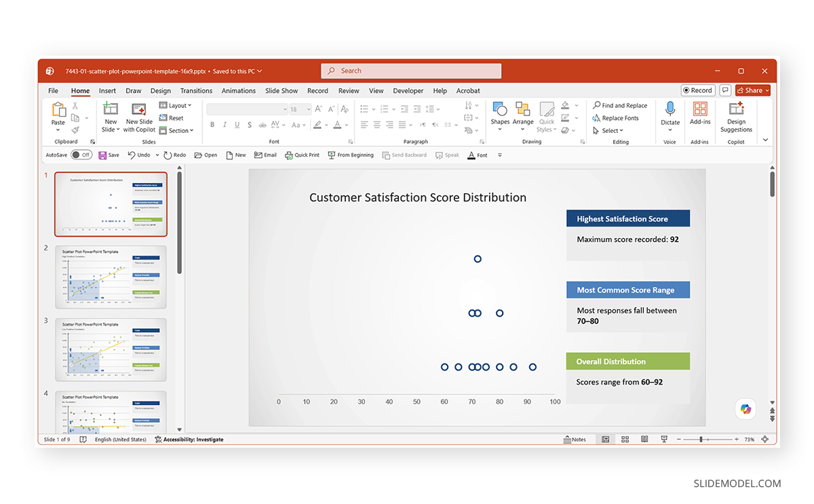Toggle the AutoSave switch

click(81, 155)
